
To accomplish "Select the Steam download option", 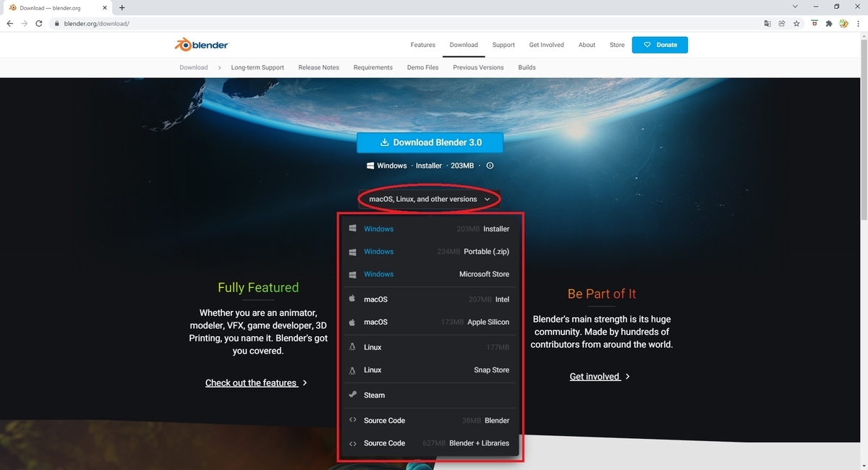I will [430, 395].
